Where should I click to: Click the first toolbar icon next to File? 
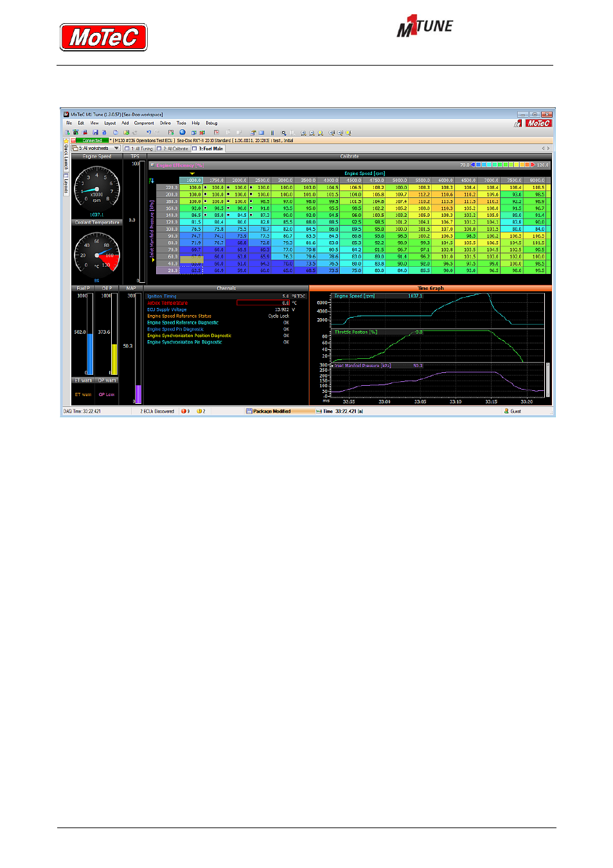67,132
